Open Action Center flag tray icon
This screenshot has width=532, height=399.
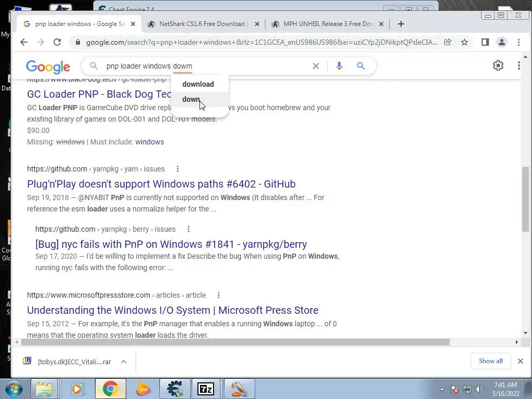pos(455,389)
